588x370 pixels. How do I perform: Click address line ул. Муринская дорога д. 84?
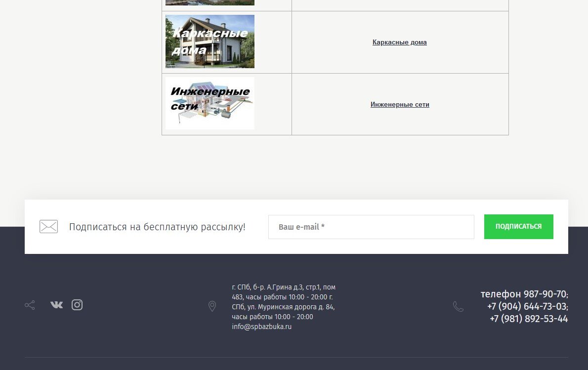point(290,307)
